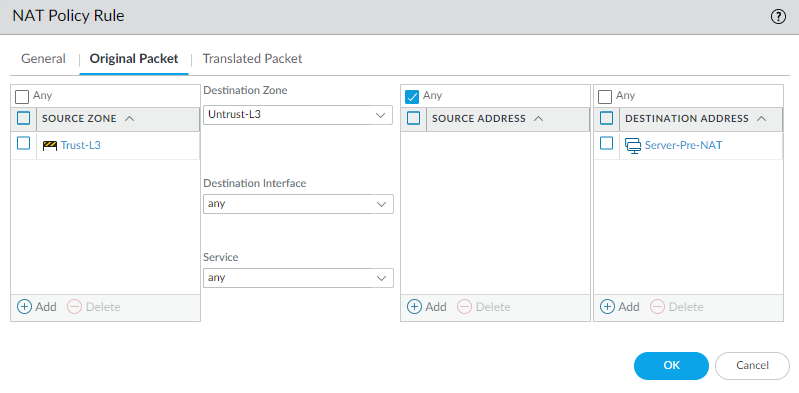Open the Server-Pre-NAT address link

pos(683,145)
